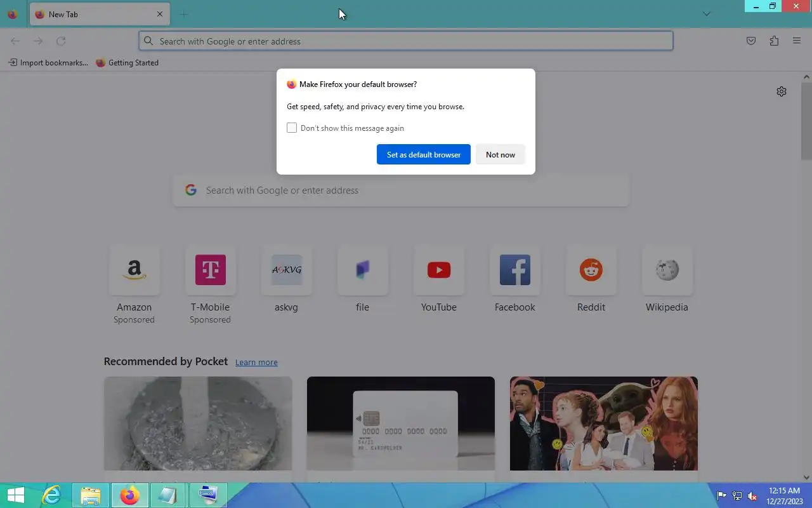Click the Action Center flag tray icon
Image resolution: width=812 pixels, height=508 pixels.
tap(722, 496)
